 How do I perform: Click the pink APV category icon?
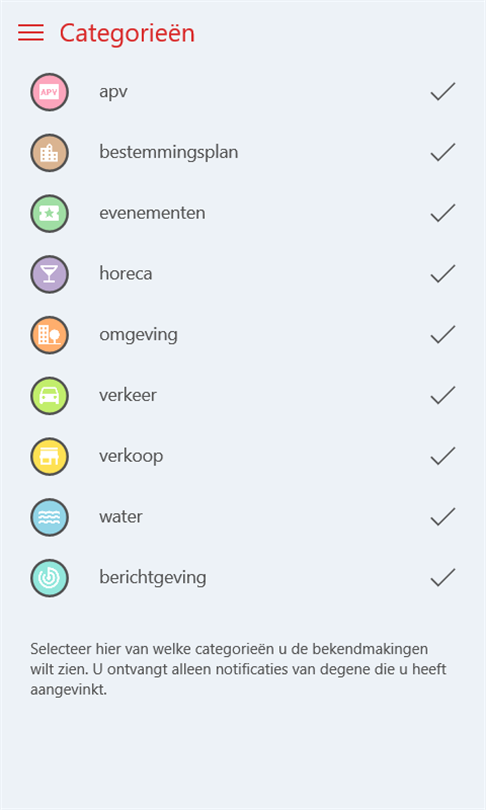point(49,92)
